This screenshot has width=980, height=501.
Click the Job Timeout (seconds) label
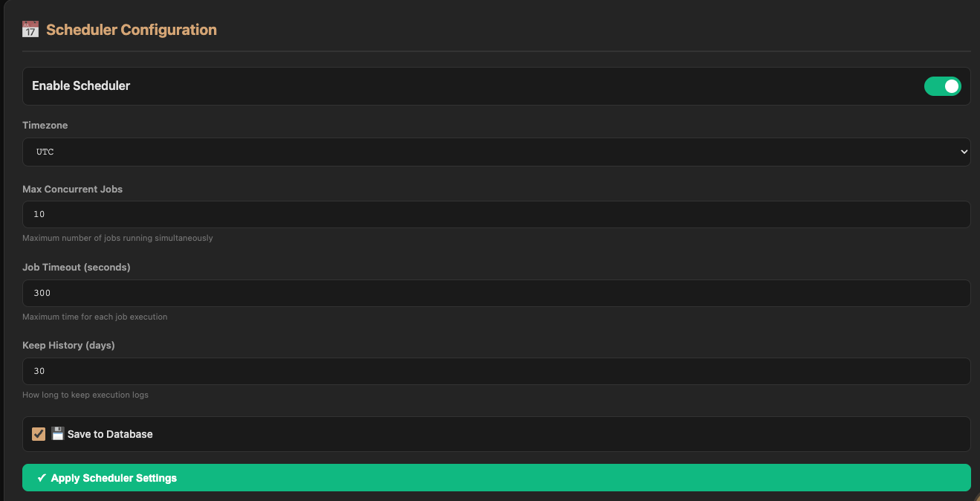(76, 267)
